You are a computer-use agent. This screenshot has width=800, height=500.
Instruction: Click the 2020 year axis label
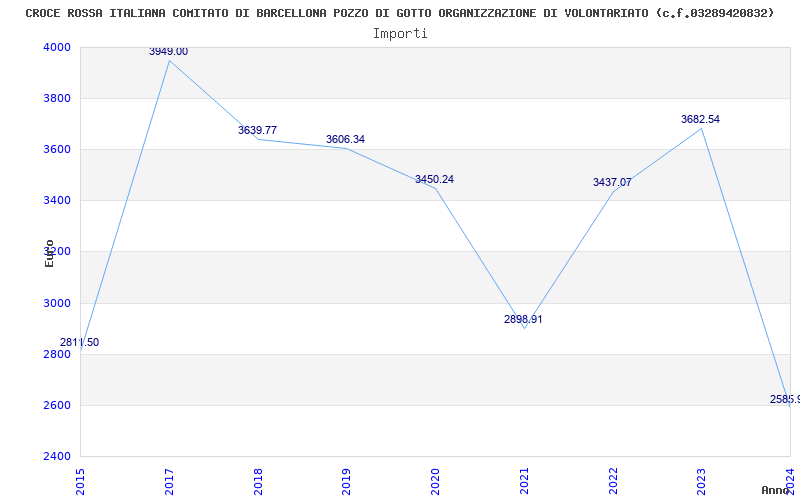(x=435, y=481)
